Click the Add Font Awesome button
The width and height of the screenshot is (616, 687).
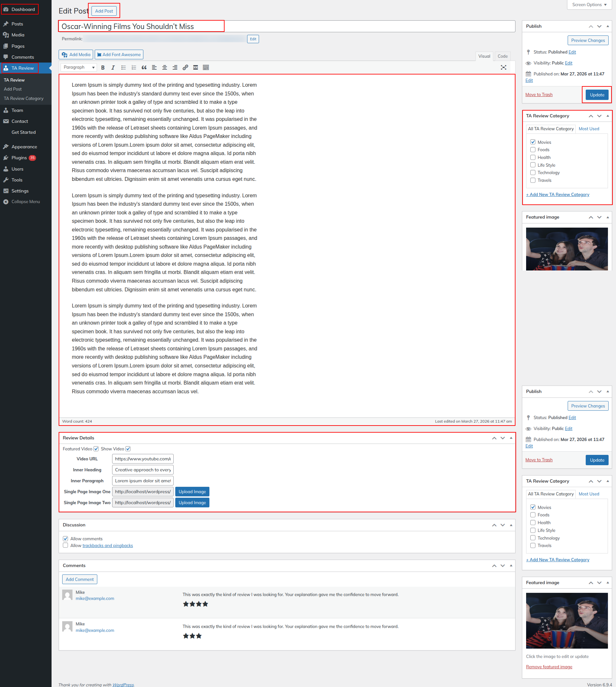(x=119, y=54)
